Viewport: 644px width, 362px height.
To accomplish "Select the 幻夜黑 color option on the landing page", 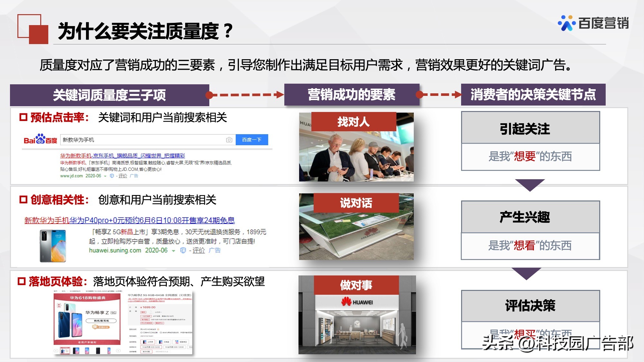I will pos(148,342).
